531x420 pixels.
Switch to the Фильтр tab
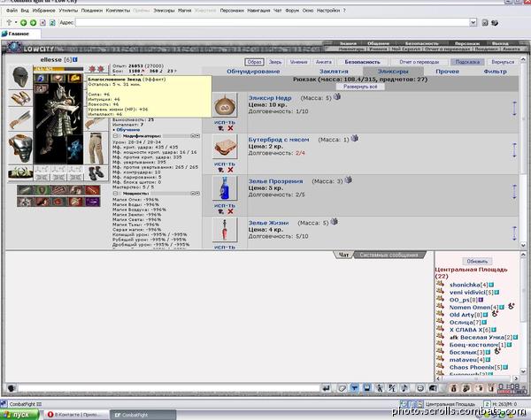(495, 72)
